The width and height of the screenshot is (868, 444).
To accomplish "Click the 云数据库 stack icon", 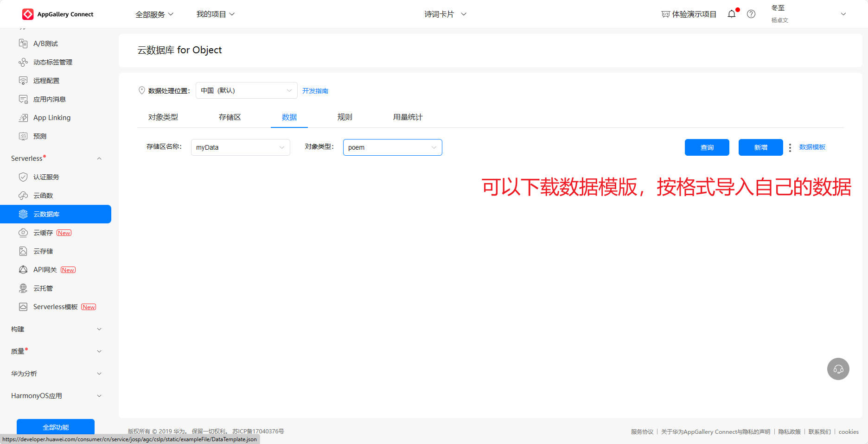I will [23, 214].
